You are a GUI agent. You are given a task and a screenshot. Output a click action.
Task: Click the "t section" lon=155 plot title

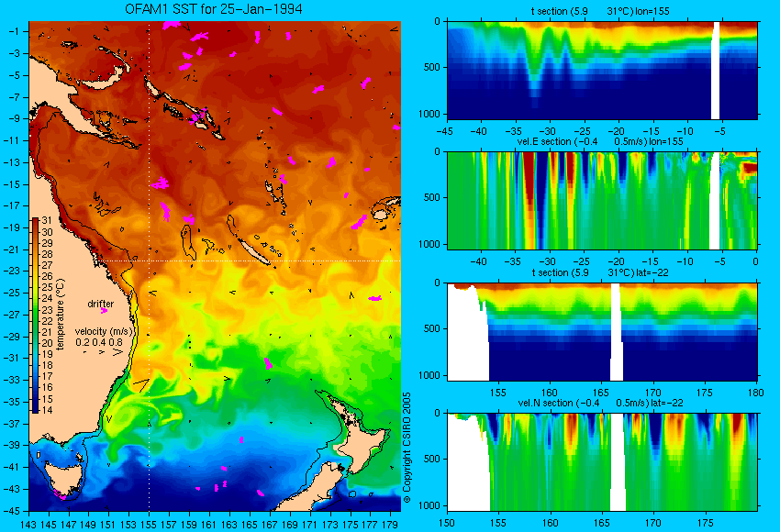pos(600,11)
